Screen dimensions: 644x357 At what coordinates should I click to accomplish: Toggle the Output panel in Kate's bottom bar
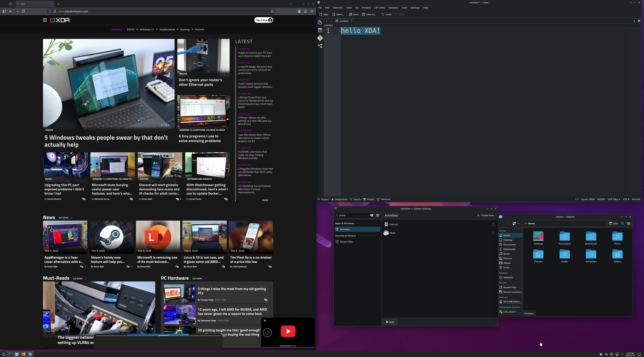point(323,199)
